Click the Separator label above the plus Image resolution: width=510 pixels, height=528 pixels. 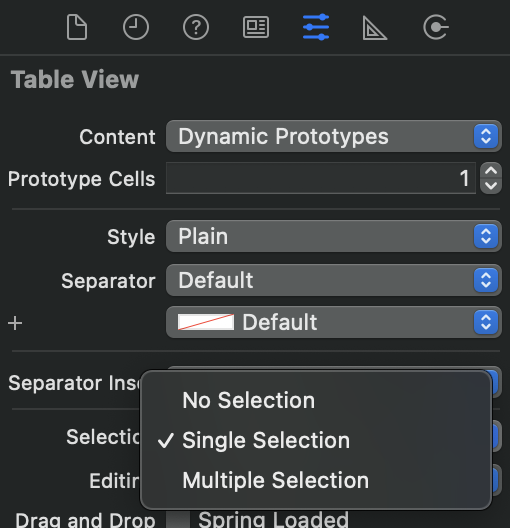coord(108,281)
